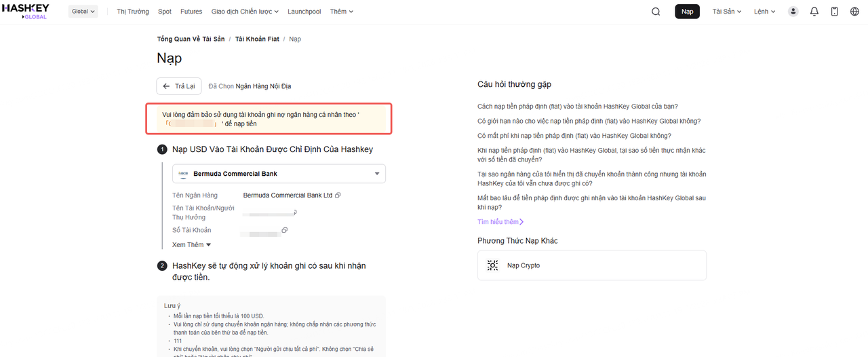Click the search magnifier icon
Screen dimensions: 868x357
pos(656,12)
